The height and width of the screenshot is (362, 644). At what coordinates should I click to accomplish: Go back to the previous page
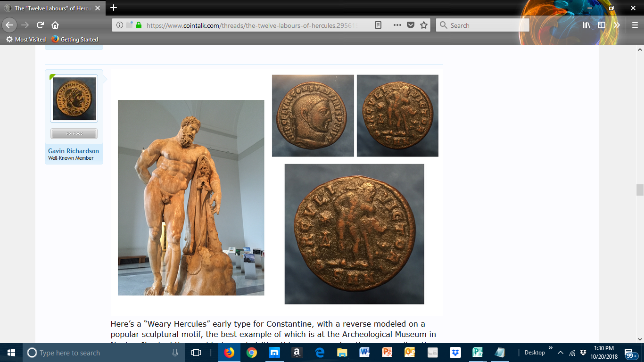(9, 25)
